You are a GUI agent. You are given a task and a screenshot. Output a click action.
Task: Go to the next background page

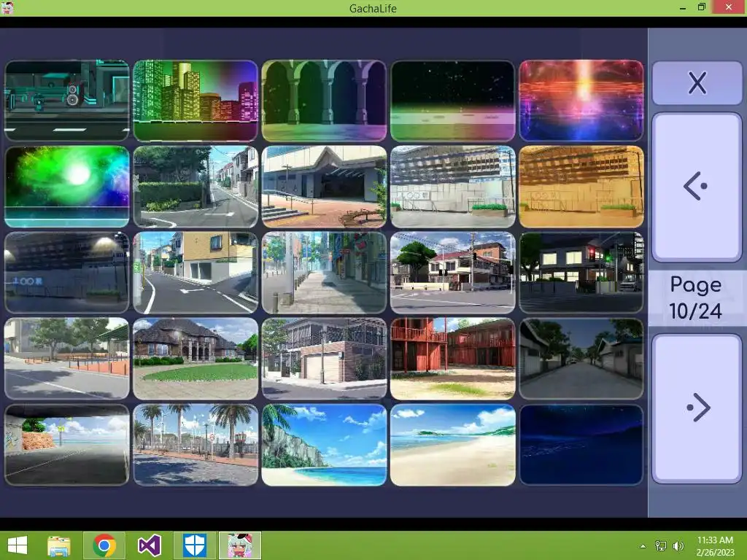pyautogui.click(x=697, y=408)
